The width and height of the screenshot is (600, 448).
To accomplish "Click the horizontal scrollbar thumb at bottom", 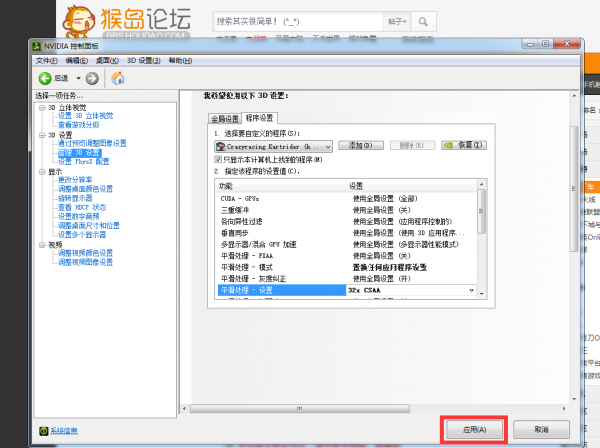I will [x=300, y=409].
